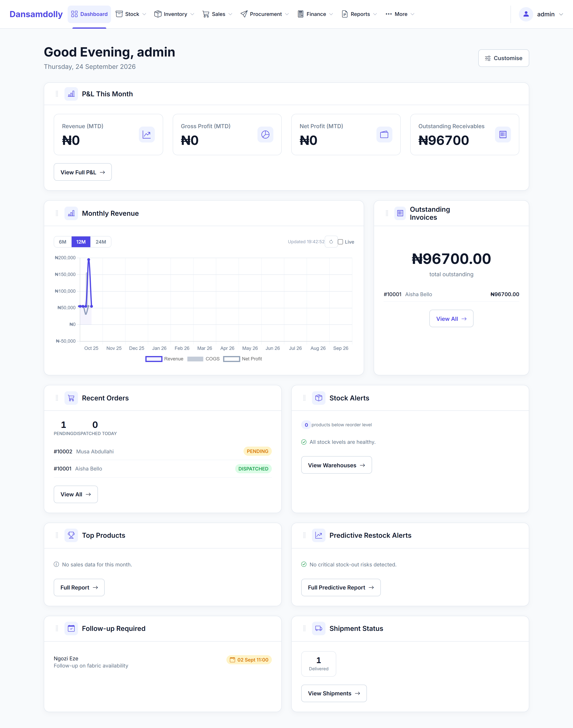573x728 pixels.
Task: Expand the Inventory menu
Action: pos(174,14)
